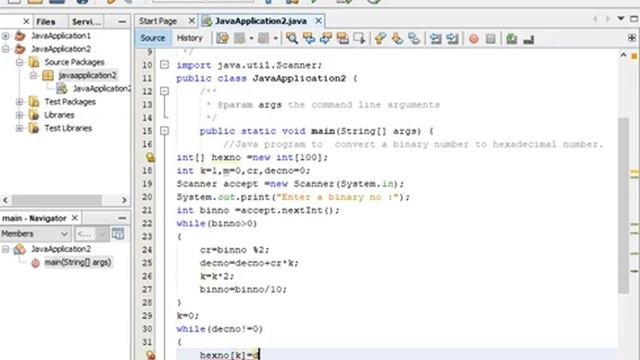The height and width of the screenshot is (360, 640).
Task: Toggle highlight search in editor toolbar
Action: tap(342, 38)
